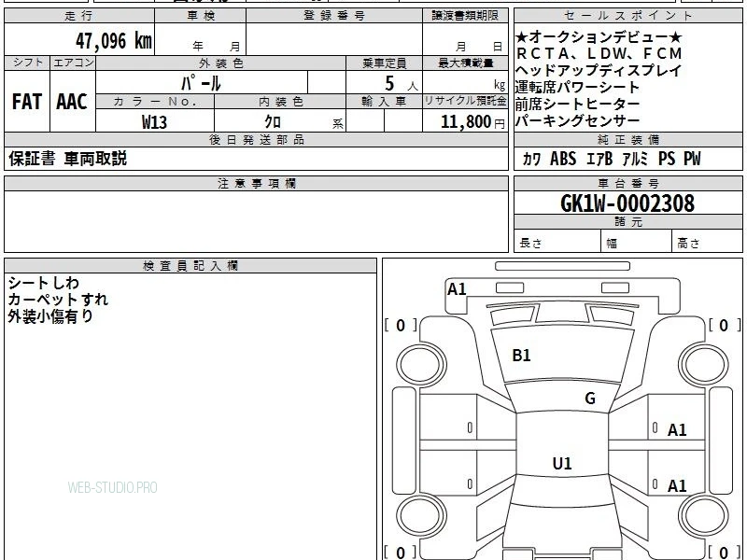This screenshot has height=560, width=747.
Task: Click the upper-right wheel in the car diagram
Action: [x=704, y=365]
